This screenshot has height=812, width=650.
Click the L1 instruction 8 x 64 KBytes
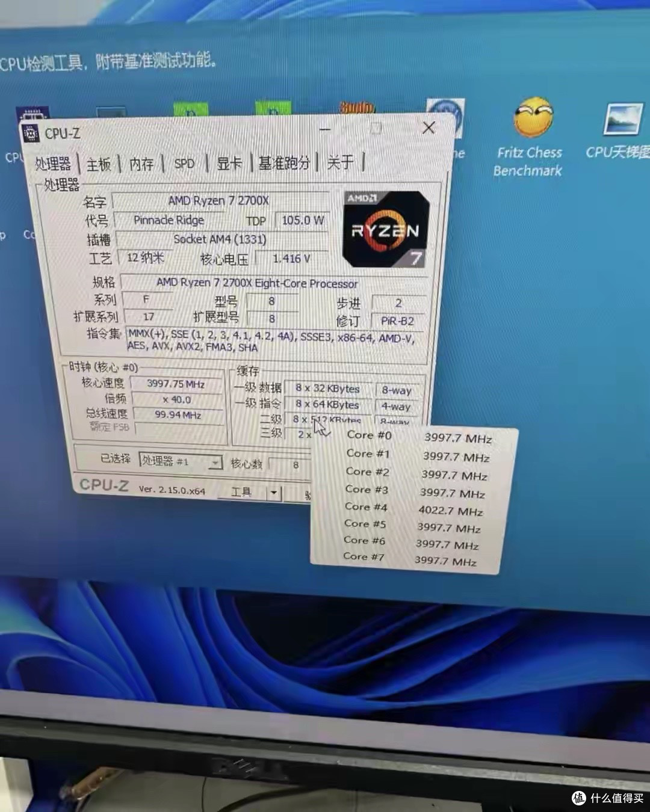tap(327, 405)
